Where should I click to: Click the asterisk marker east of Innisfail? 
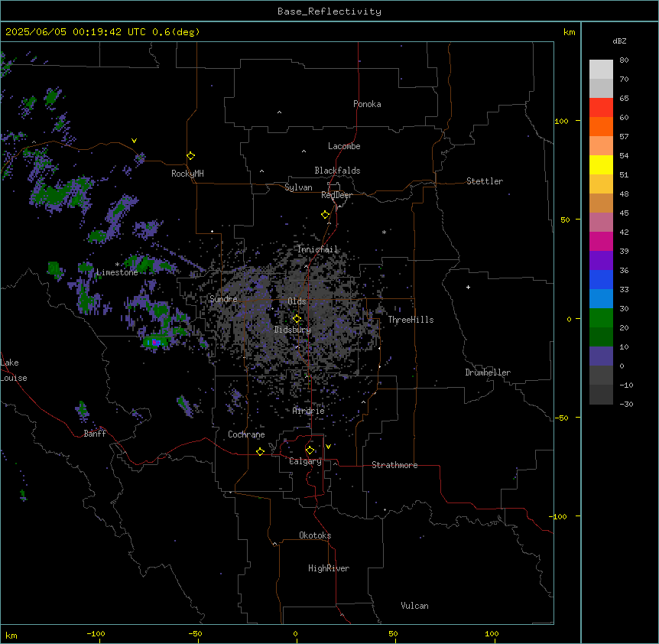pos(384,232)
